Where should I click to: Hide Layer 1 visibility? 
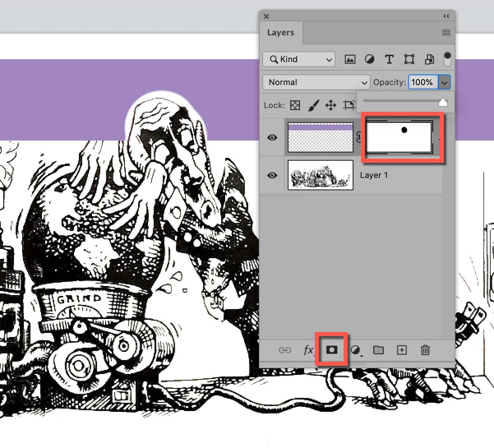(272, 176)
